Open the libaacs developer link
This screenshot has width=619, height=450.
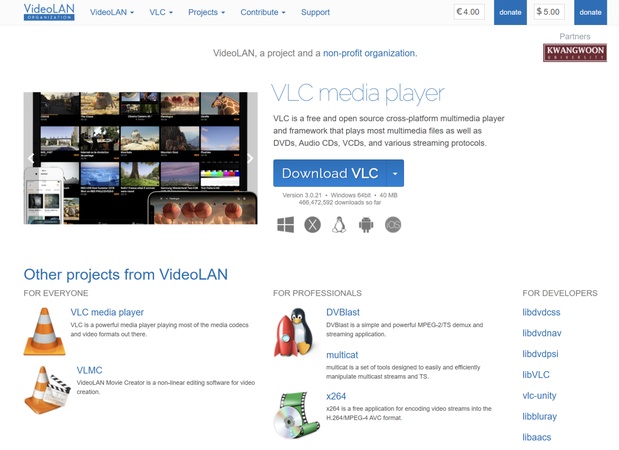[x=536, y=437]
